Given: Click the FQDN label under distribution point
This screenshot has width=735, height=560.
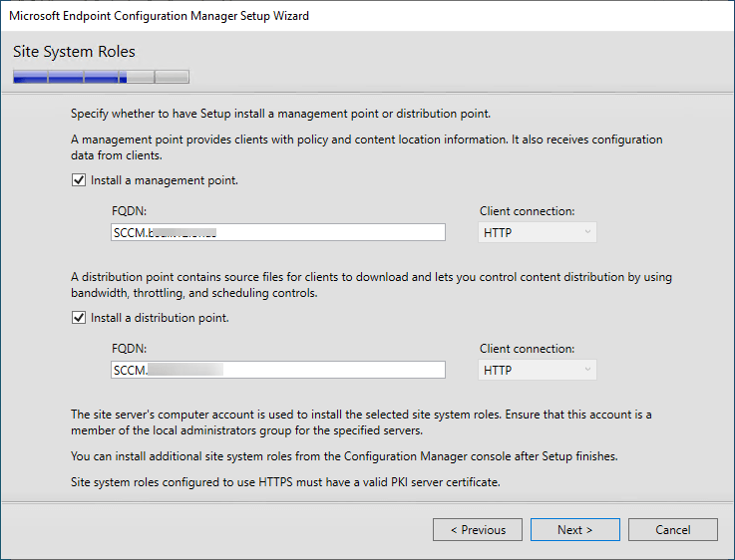Looking at the screenshot, I should (x=129, y=349).
